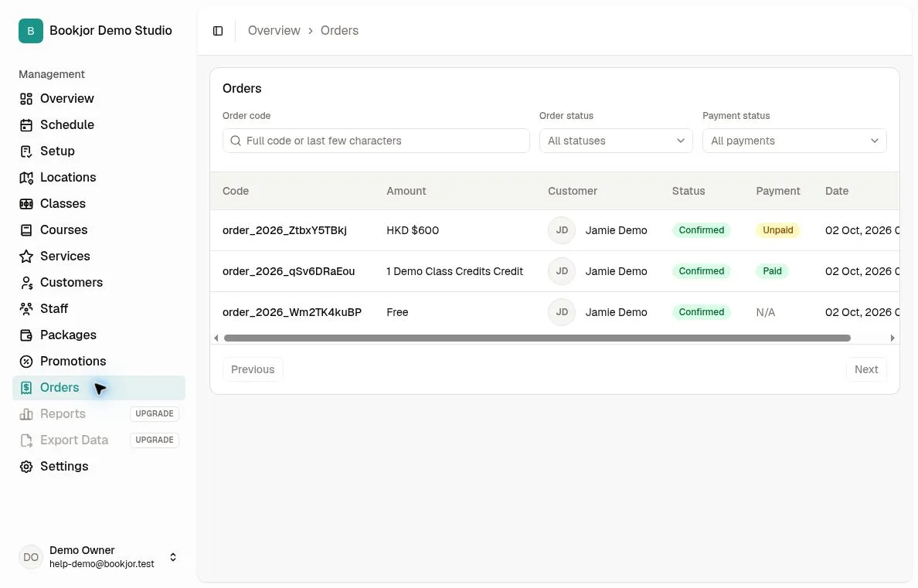
Task: Click UPGRADE badge next to Reports
Action: [x=154, y=413]
